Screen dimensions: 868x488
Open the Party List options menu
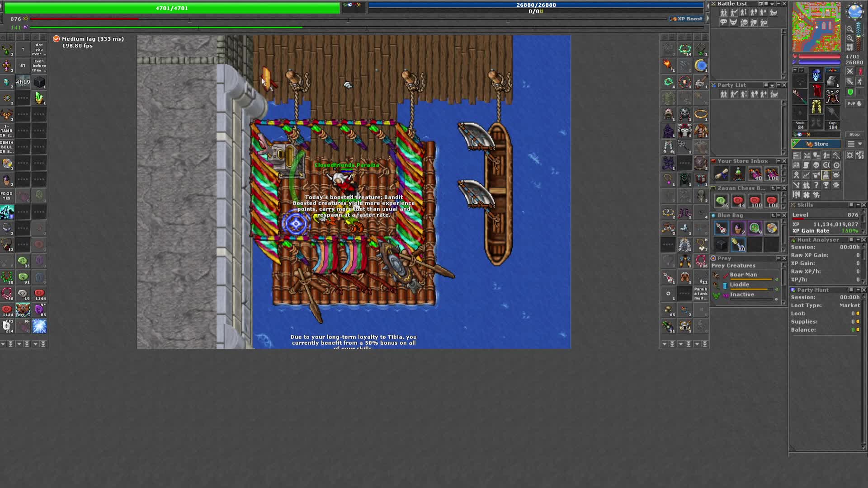(766, 85)
